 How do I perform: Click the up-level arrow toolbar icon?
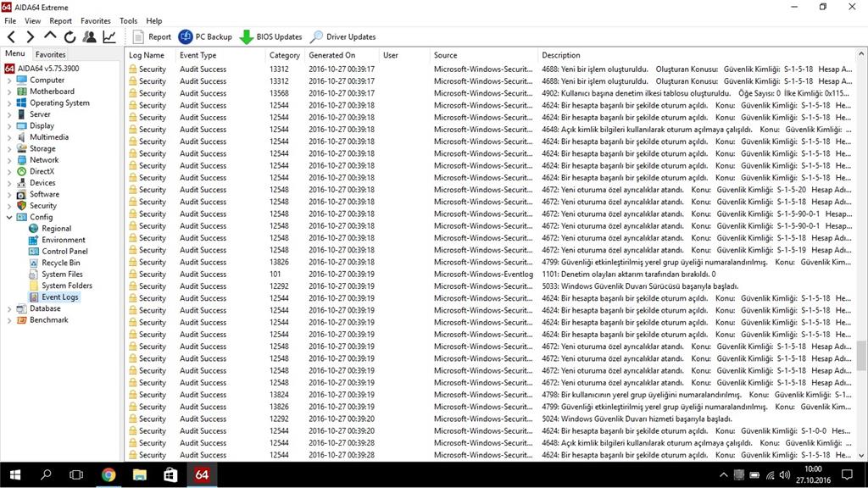coord(50,36)
